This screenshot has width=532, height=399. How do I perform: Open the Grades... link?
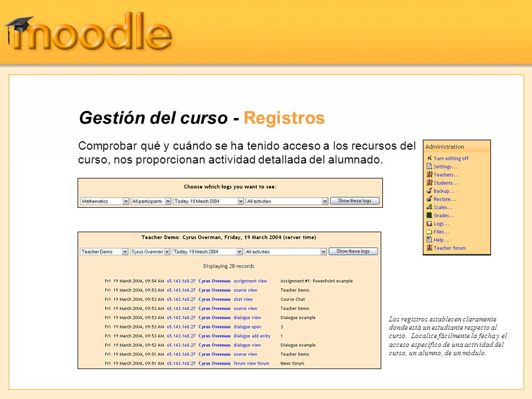tap(444, 216)
